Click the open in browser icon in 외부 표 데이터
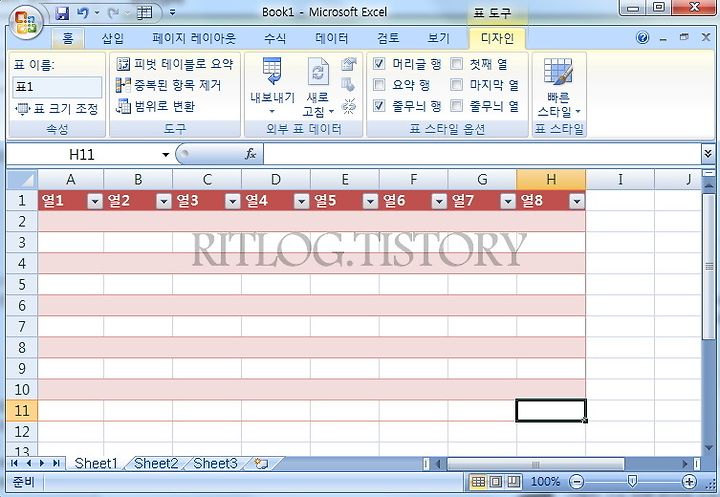 pos(348,85)
